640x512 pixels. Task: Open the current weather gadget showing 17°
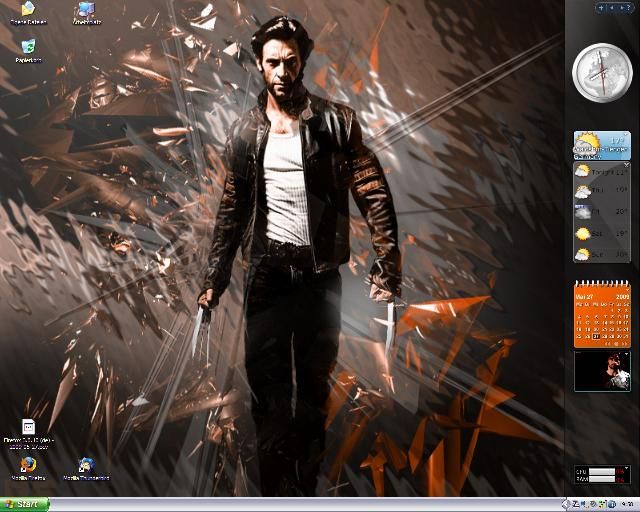(x=602, y=145)
